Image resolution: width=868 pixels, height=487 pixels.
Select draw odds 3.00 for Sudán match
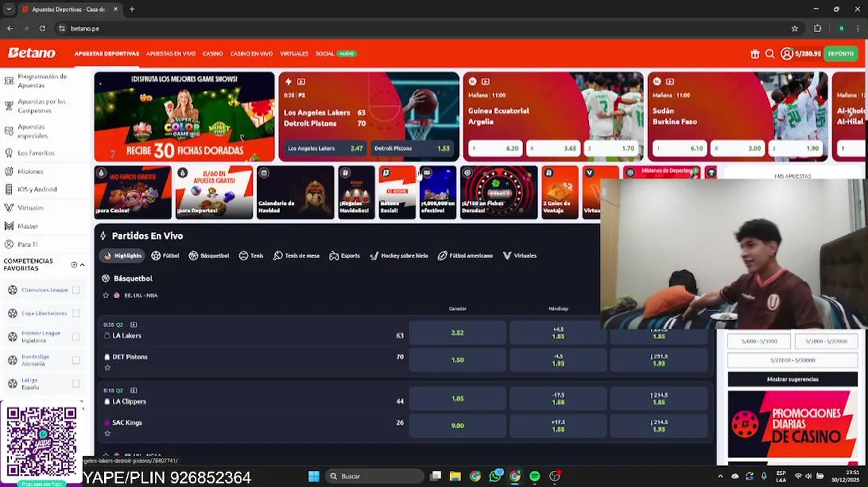(x=738, y=148)
